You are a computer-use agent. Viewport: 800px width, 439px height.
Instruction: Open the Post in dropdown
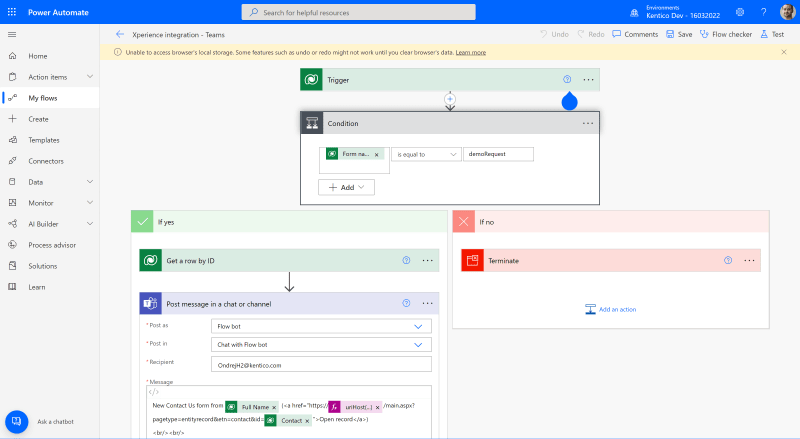click(321, 345)
